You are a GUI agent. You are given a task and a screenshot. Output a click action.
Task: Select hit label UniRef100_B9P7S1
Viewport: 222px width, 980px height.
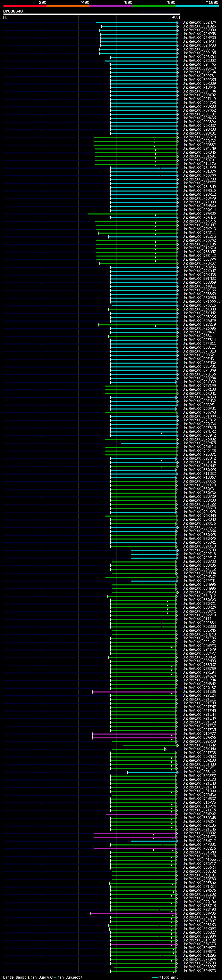[x=199, y=76]
